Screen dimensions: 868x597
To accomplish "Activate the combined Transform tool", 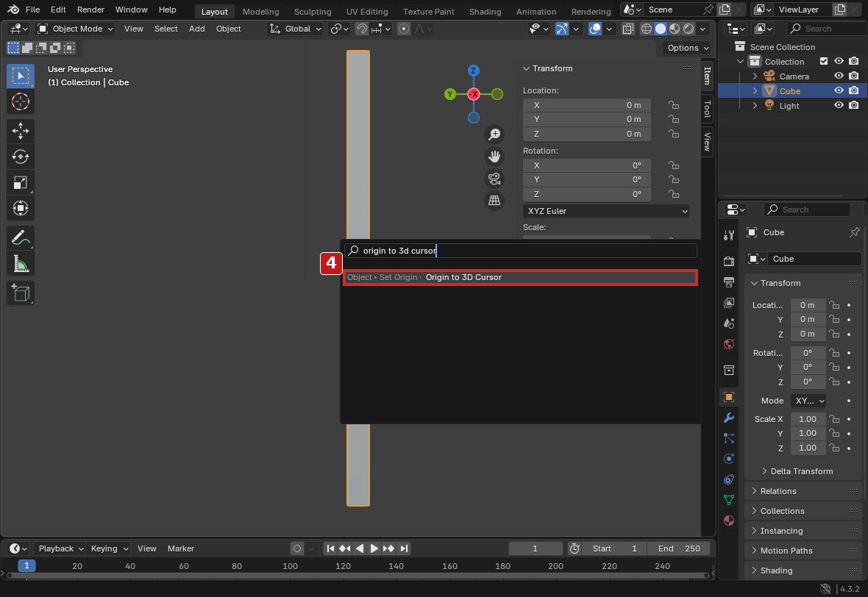I will point(21,209).
